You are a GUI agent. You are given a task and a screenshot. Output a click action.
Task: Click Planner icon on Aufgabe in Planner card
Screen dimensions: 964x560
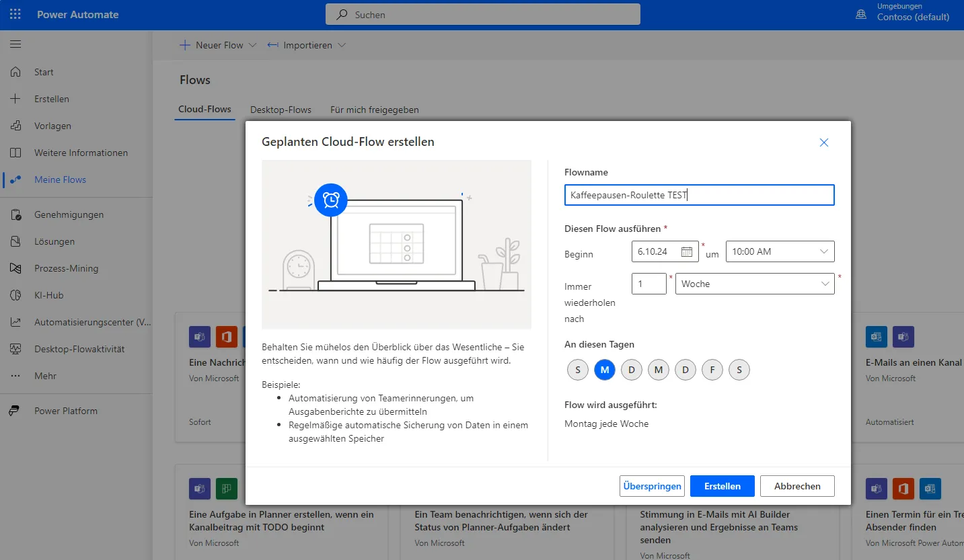(x=227, y=489)
